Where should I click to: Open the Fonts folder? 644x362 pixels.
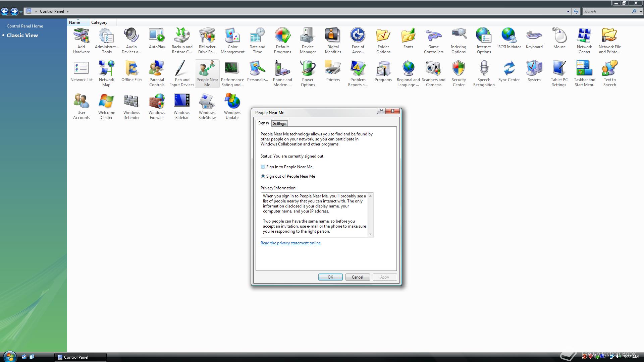tap(408, 38)
